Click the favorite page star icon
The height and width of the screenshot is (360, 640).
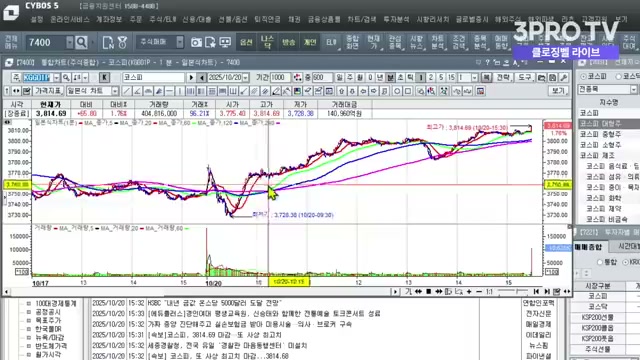click(211, 42)
